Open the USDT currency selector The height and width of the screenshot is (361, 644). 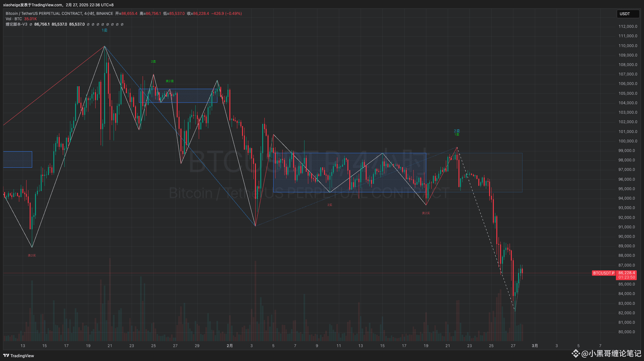(628, 14)
